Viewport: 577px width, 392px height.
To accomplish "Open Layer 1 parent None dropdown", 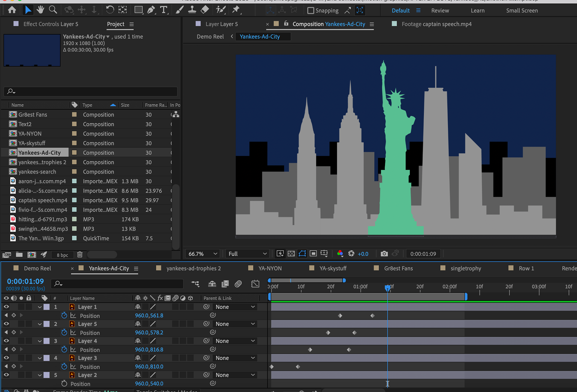I will point(235,307).
